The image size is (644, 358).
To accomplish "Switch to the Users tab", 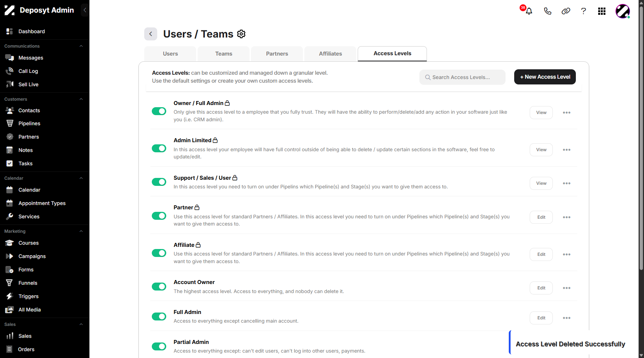I will (x=170, y=54).
